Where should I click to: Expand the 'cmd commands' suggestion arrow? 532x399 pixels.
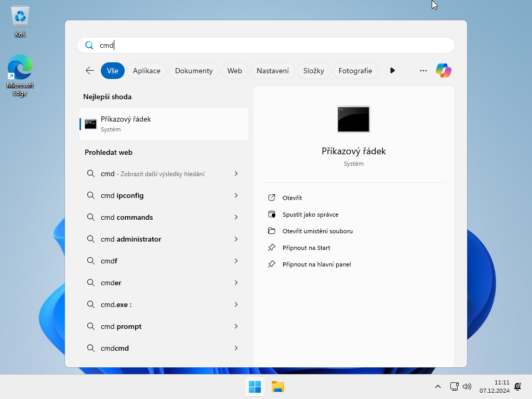236,217
